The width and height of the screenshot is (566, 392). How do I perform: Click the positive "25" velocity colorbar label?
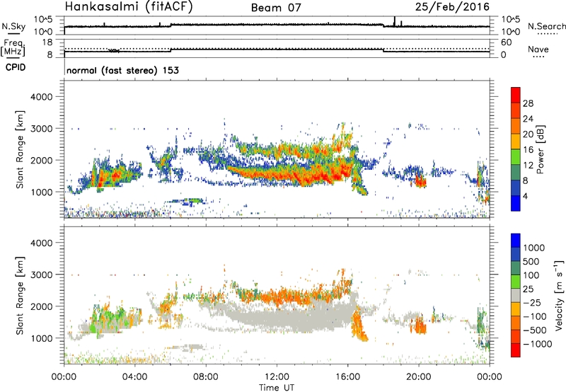pos(528,289)
